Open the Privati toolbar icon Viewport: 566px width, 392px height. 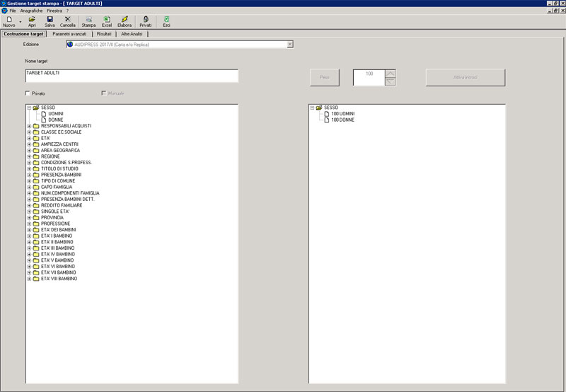(146, 20)
